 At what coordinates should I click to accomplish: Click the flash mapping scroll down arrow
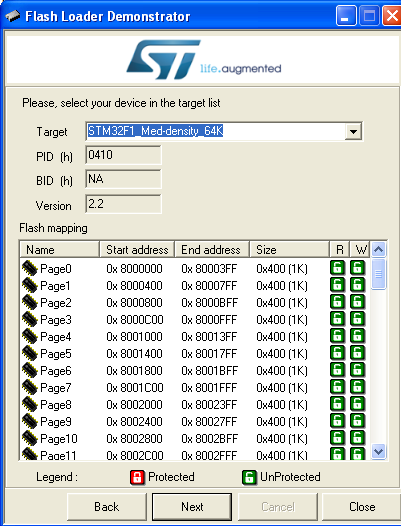tap(379, 452)
